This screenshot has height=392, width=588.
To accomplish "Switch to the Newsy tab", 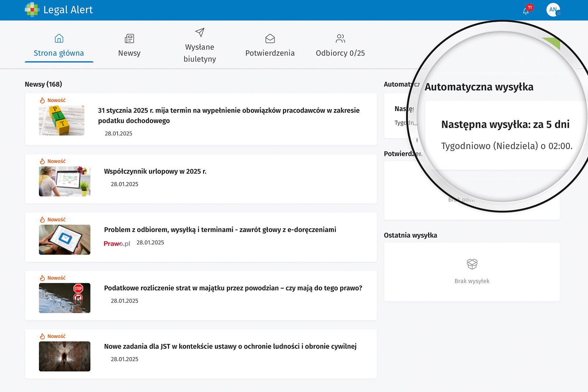I will 129,53.
